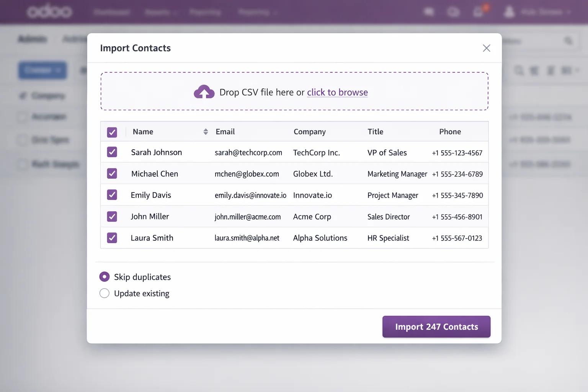The image size is (588, 392).
Task: Click the Name column sort arrows
Action: (206, 132)
